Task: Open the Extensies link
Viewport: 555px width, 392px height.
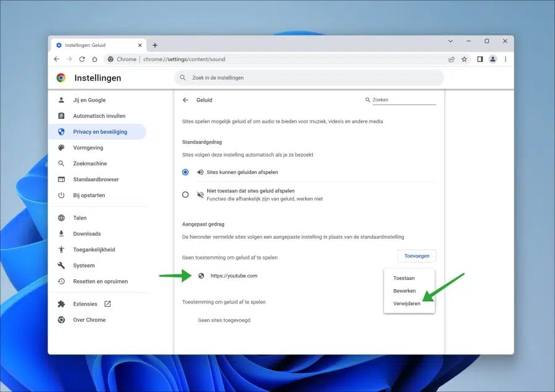Action: 97,304
